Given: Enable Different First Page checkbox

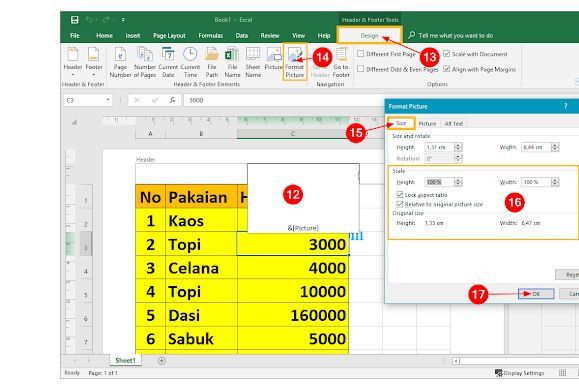Looking at the screenshot, I should point(361,54).
